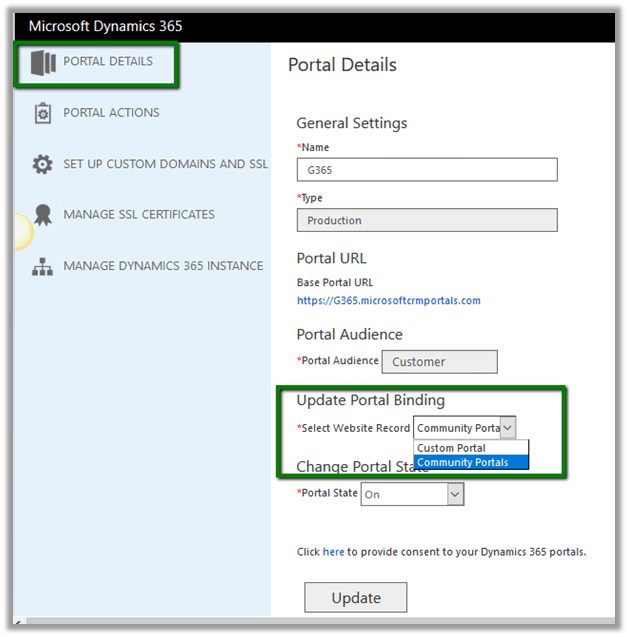Click the Portal Details building icon
The height and width of the screenshot is (637, 628).
tap(43, 63)
